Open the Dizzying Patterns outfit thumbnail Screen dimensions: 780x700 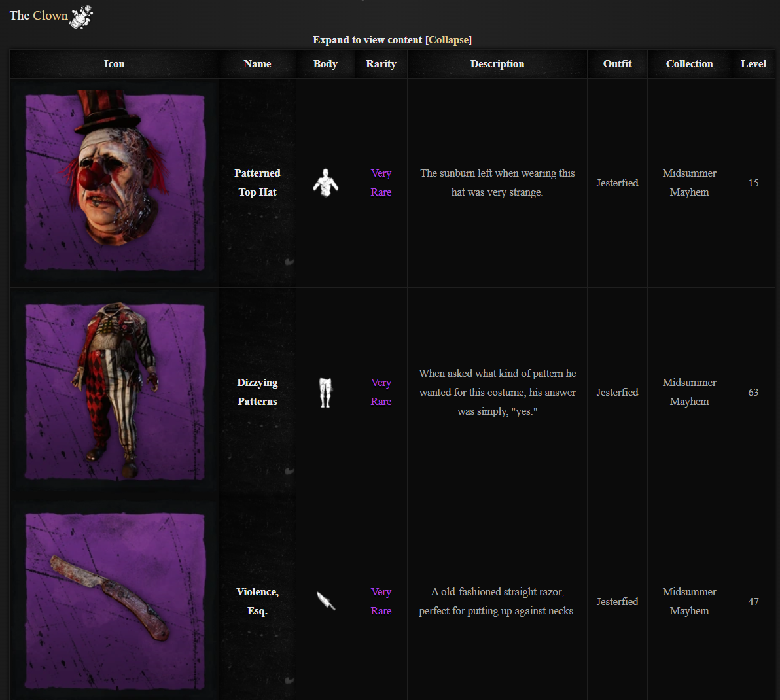(115, 391)
